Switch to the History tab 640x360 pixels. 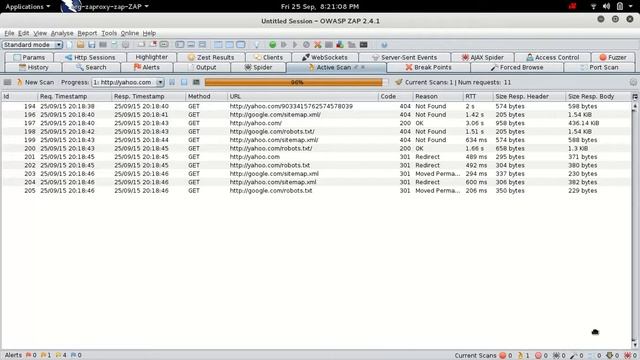pyautogui.click(x=33, y=67)
